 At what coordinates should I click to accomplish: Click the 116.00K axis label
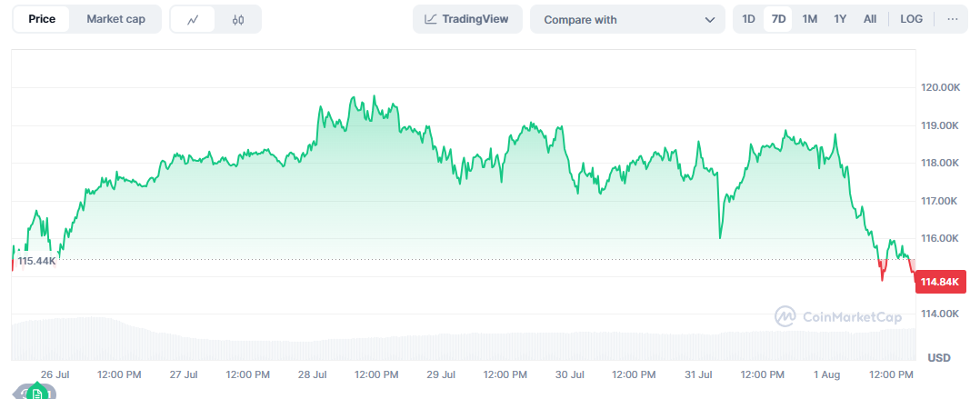(941, 238)
